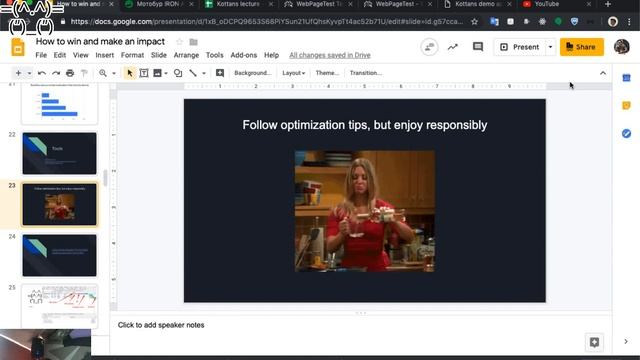
Task: Select the image on the slide
Action: click(364, 211)
